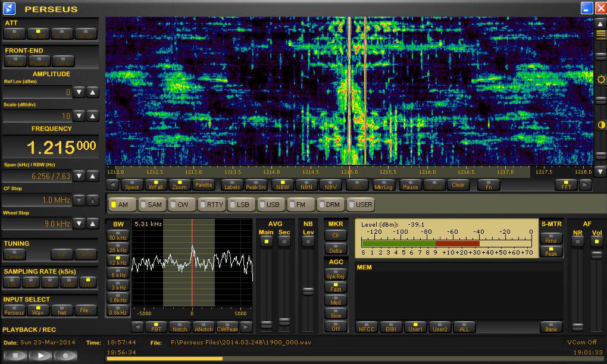Set sampling rate to 500 kS/s
The width and height of the screenshot is (607, 364).
coord(49,283)
